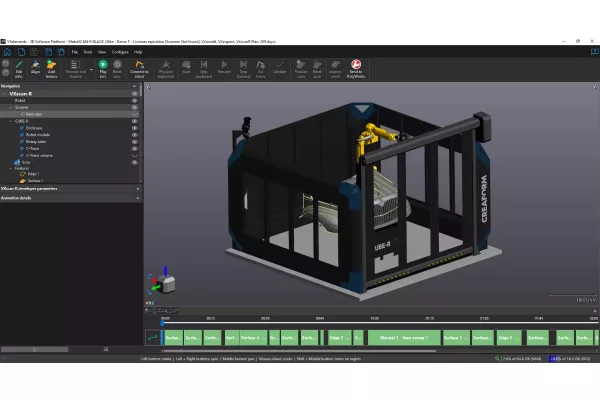Click the Validate toolbar icon
Screen dimensions: 600x400
(278, 66)
